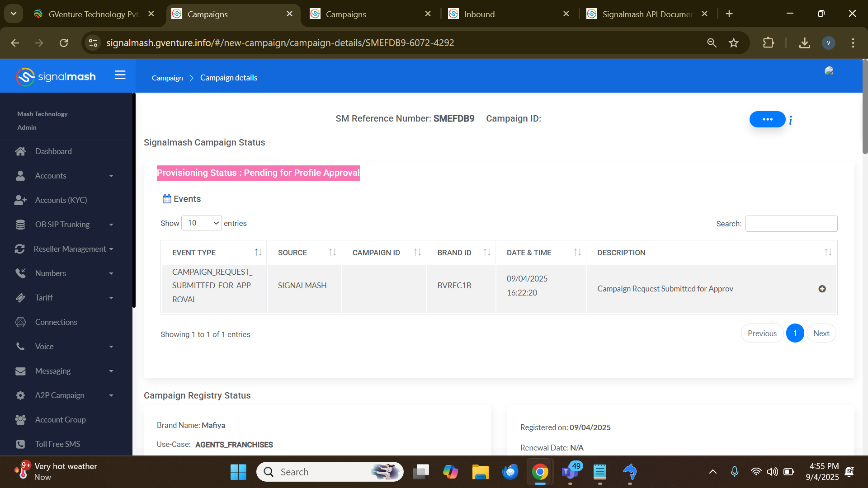This screenshot has width=868, height=488.
Task: Click the events Search input field
Action: click(x=791, y=224)
